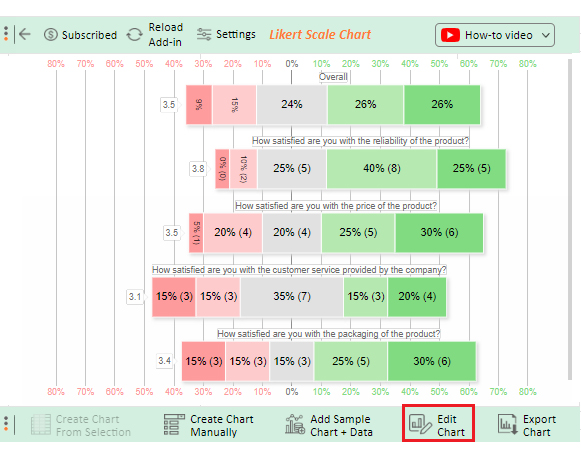Click the top-right green 80% axis label
Viewport: 581px width, 458px height.
click(x=528, y=64)
